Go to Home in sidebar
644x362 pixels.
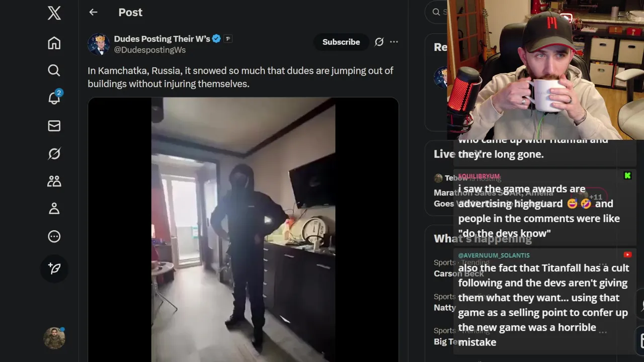pyautogui.click(x=54, y=43)
